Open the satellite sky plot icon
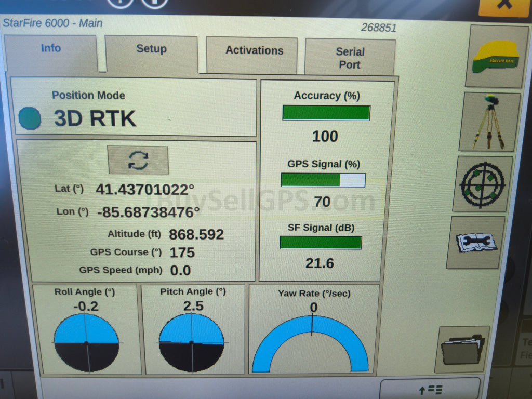The height and width of the screenshot is (399, 532). [x=483, y=183]
